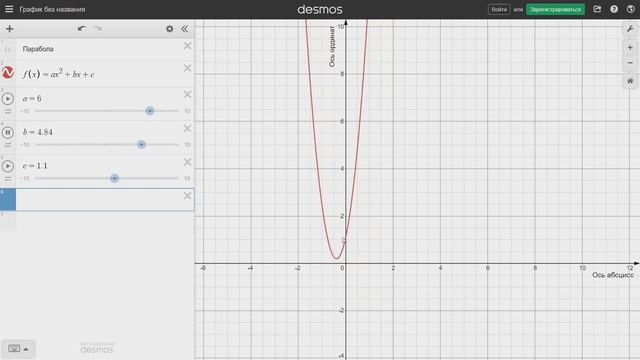Viewport: 640px width, 360px height.
Task: Edit upper limit 10 of slider a
Action: (x=187, y=111)
